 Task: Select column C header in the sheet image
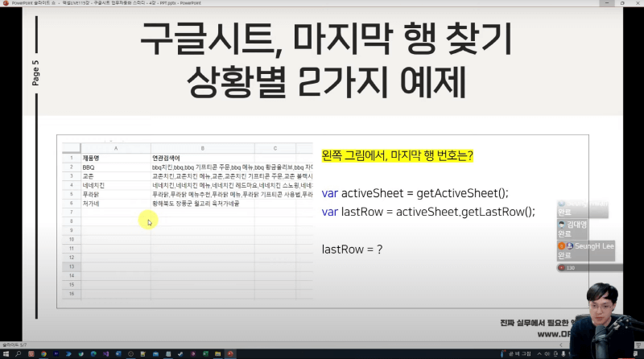click(275, 148)
